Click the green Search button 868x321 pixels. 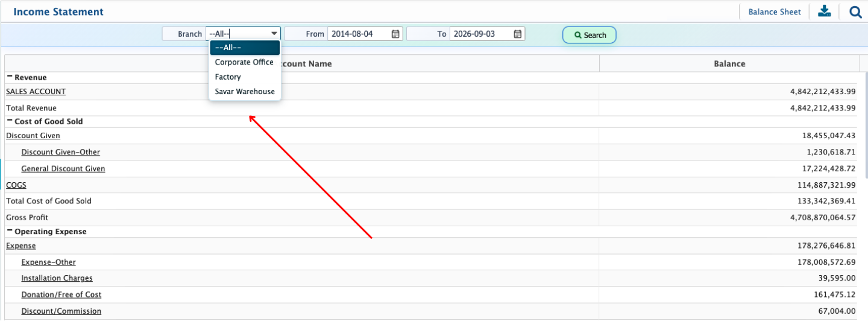590,35
